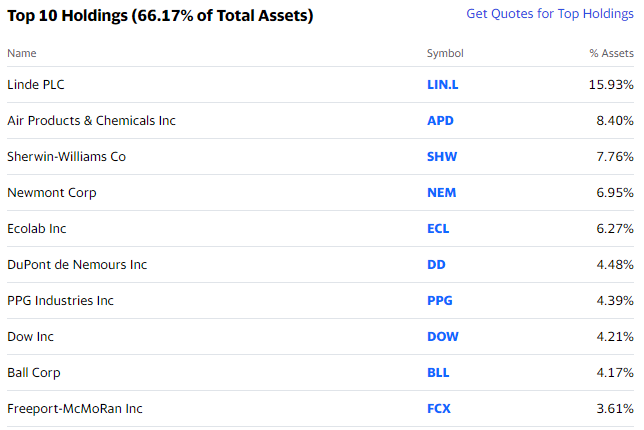Click the 4.17% assets value
The image size is (644, 430).
point(615,373)
